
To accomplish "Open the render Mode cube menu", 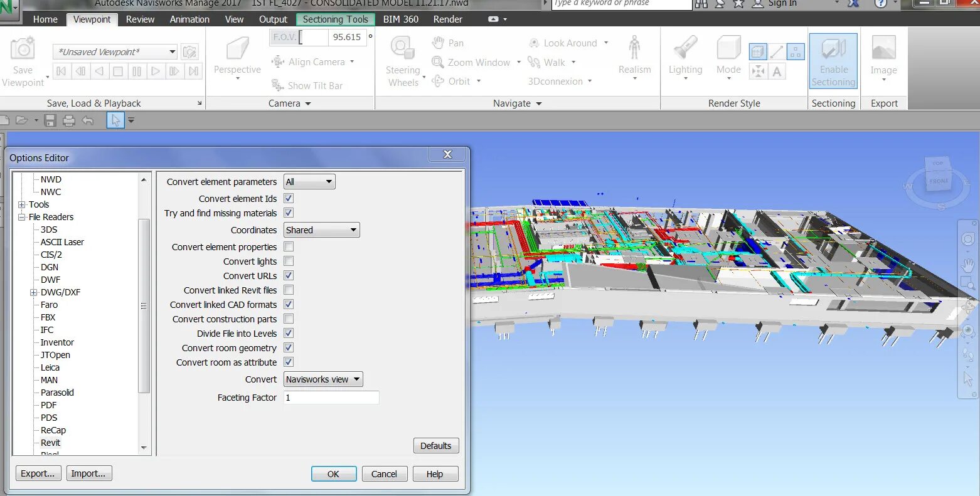I will [728, 58].
